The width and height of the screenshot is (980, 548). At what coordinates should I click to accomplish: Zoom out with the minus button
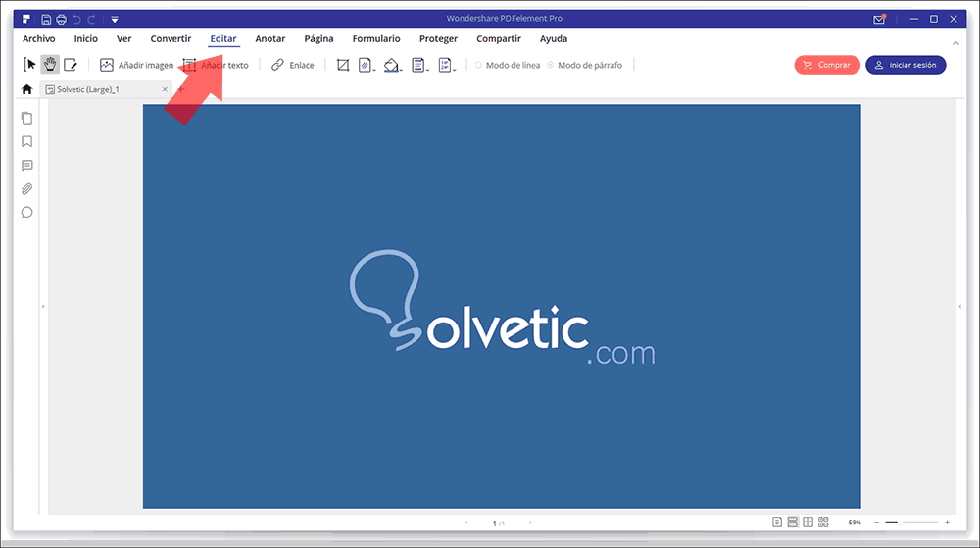876,523
